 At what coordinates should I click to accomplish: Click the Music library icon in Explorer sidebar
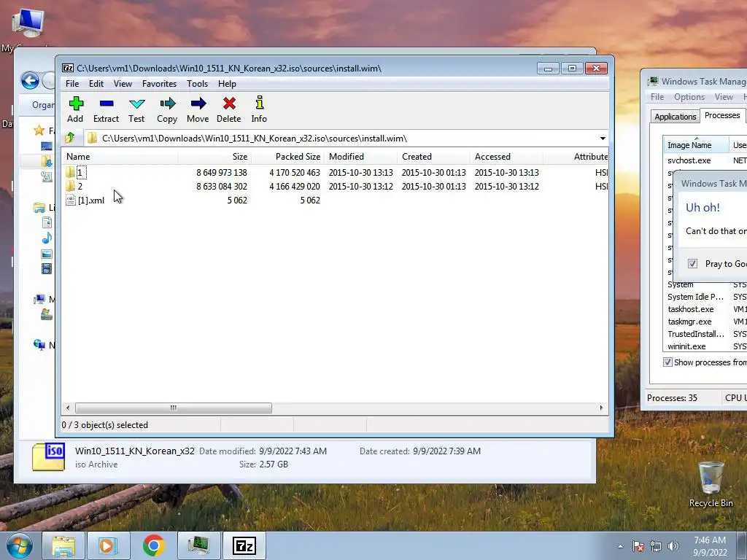click(46, 238)
